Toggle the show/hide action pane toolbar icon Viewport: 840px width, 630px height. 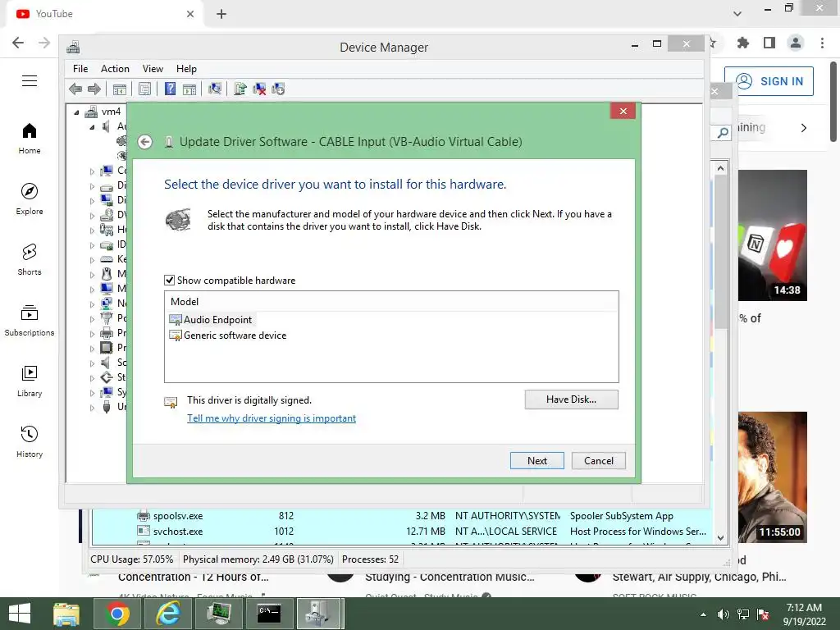pos(189,89)
